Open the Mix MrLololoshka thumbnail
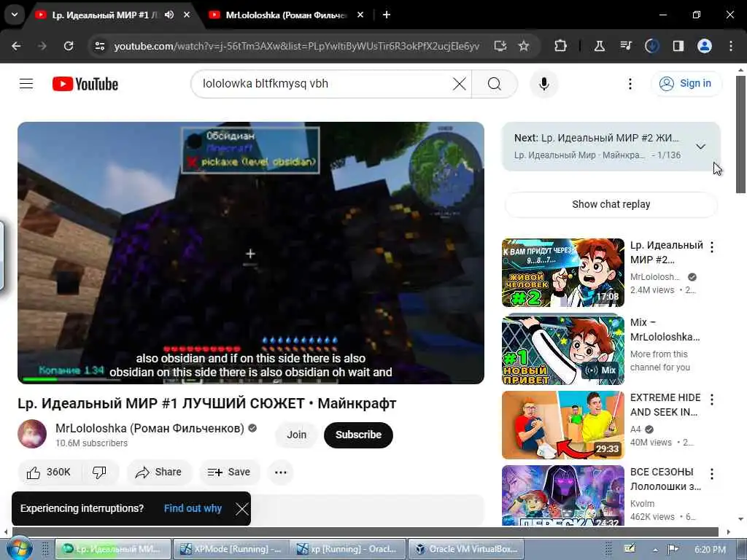Viewport: 747px width, 560px height. tap(562, 349)
